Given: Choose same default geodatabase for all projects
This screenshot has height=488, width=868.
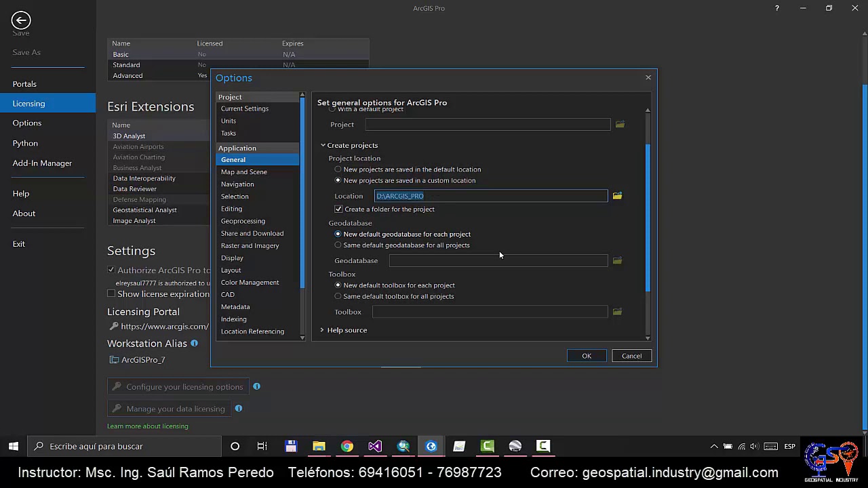Looking at the screenshot, I should pos(338,245).
